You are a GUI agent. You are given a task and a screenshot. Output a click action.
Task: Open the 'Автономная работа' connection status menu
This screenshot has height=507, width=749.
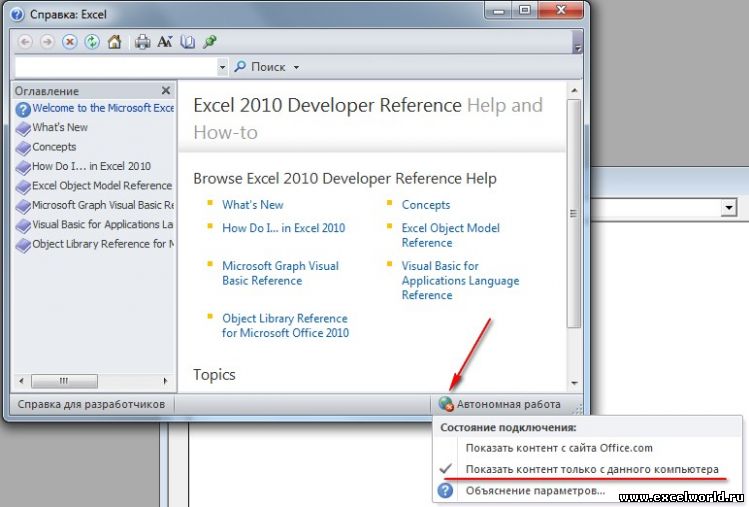[499, 405]
